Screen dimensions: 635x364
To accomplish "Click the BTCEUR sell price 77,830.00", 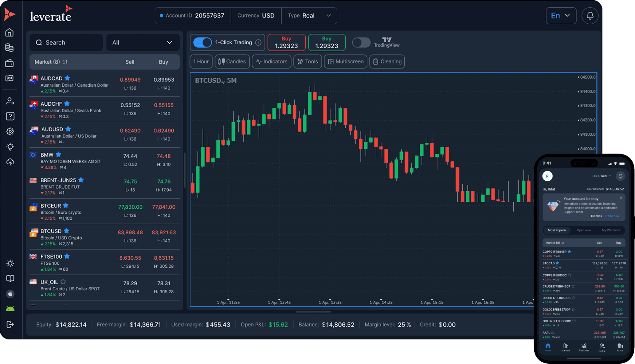I will click(x=130, y=207).
